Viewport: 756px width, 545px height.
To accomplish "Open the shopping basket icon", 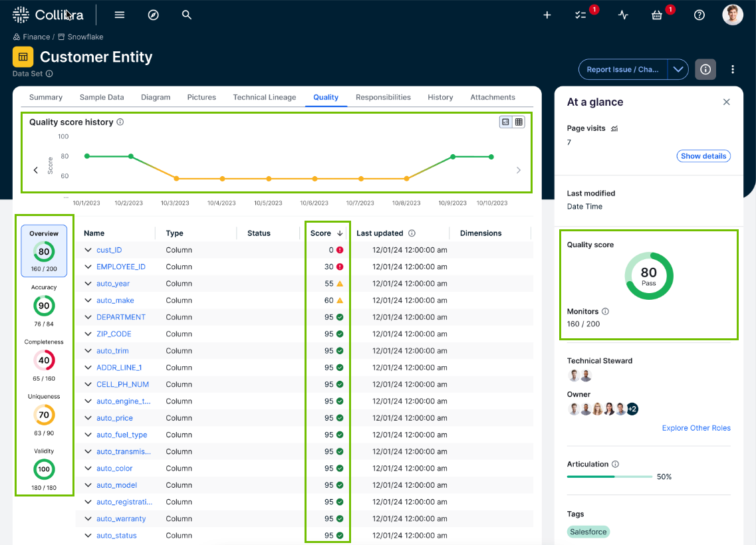I will click(657, 15).
